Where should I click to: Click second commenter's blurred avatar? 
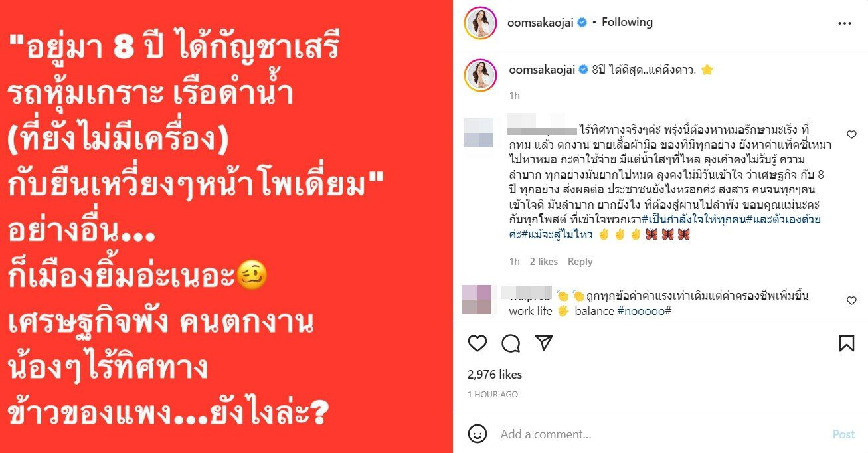tap(477, 299)
